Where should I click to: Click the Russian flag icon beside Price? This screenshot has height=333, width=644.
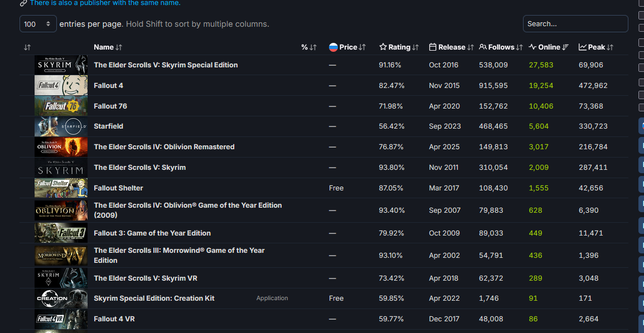tap(333, 47)
